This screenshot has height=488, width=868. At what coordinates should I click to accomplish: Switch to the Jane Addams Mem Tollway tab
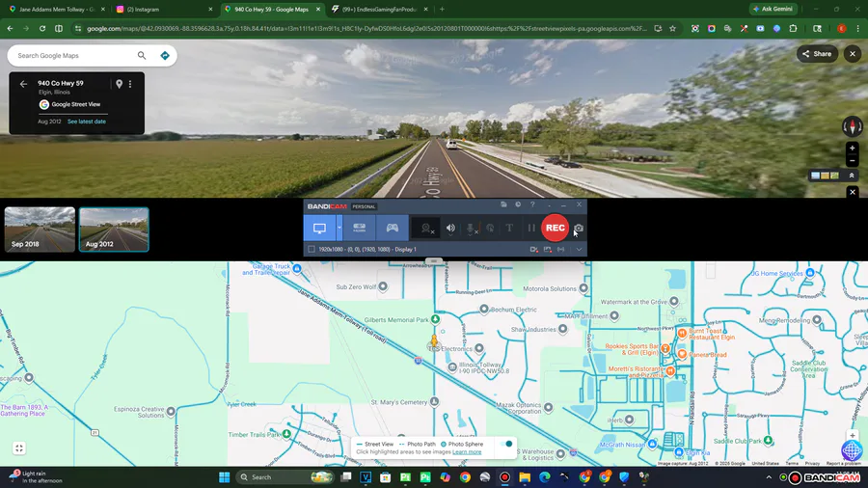coord(58,9)
